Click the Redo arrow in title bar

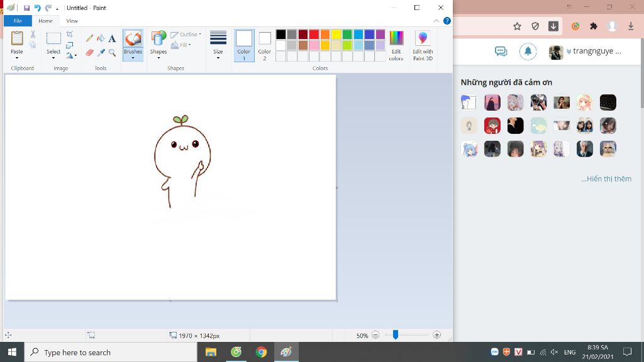tap(48, 8)
